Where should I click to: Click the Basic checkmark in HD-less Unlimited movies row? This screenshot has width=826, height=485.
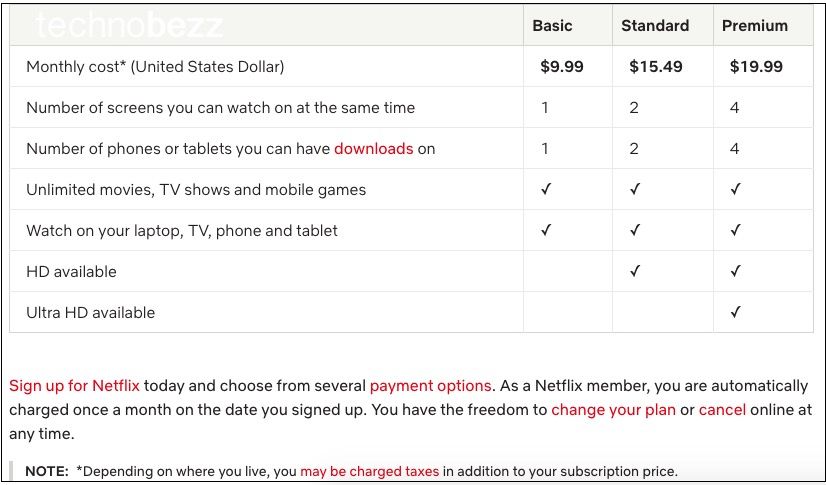[x=546, y=189]
